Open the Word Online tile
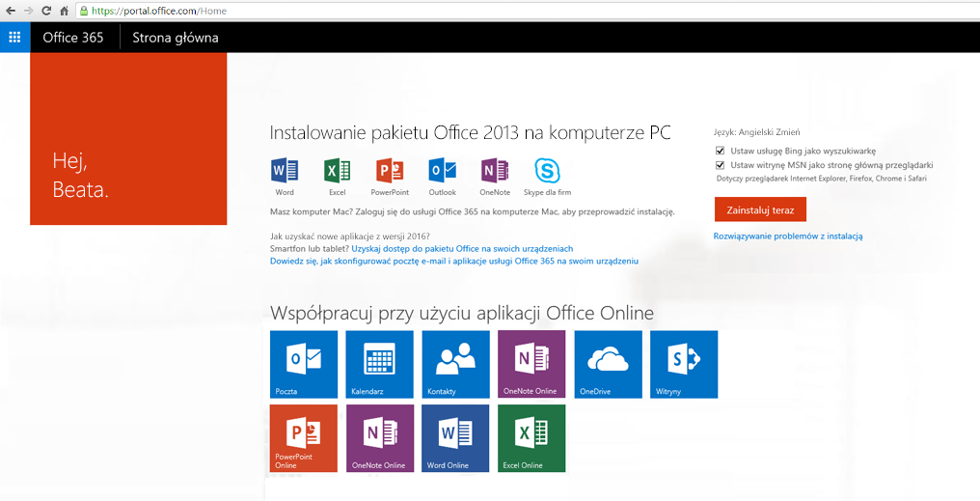Image resolution: width=980 pixels, height=501 pixels. pos(455,438)
